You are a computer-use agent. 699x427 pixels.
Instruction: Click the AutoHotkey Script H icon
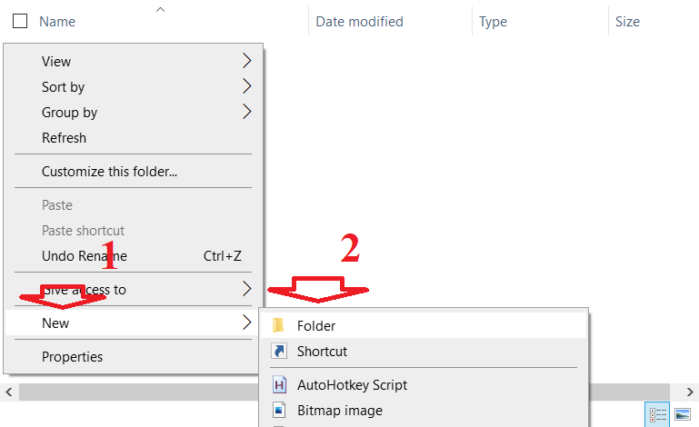tap(279, 385)
